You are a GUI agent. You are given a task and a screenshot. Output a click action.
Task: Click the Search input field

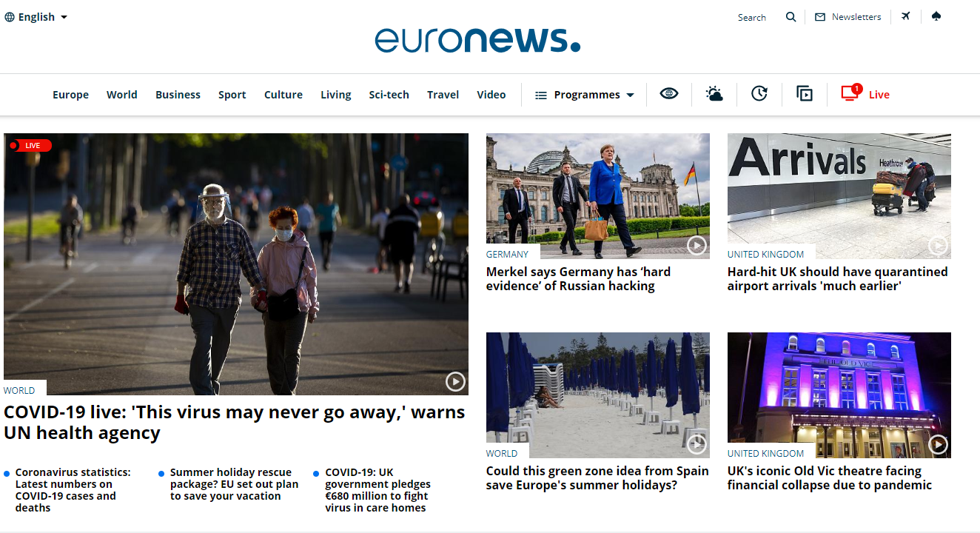point(751,17)
